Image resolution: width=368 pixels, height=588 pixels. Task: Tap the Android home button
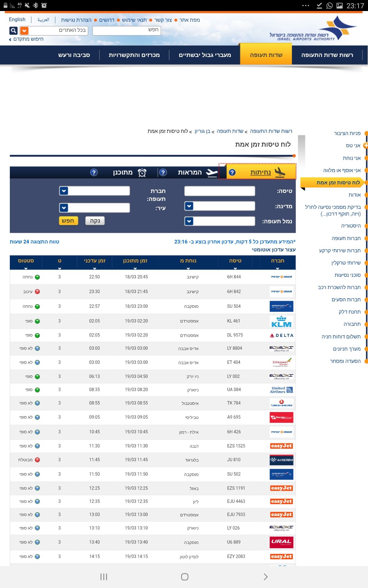tap(185, 577)
